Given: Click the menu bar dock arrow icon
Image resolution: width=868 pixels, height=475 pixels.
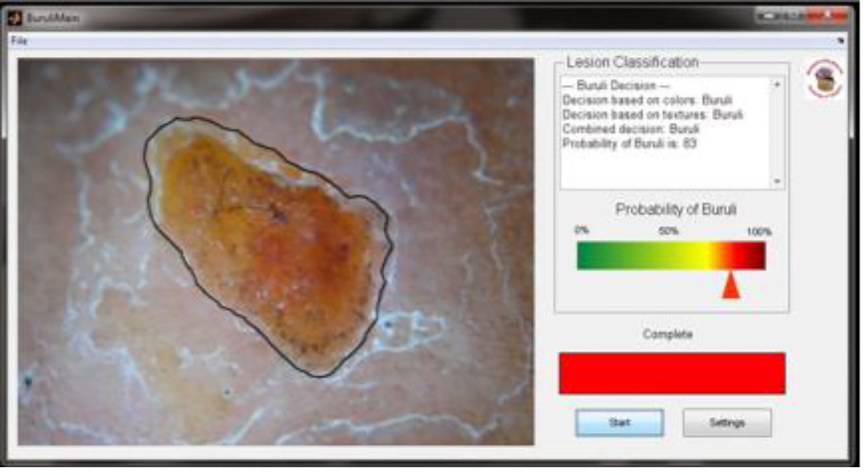Looking at the screenshot, I should [841, 41].
